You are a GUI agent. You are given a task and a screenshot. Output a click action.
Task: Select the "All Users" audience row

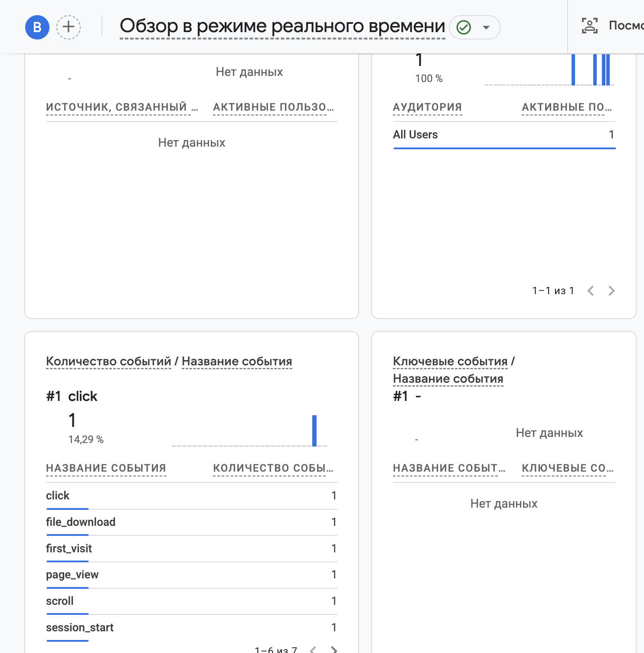pyautogui.click(x=504, y=135)
